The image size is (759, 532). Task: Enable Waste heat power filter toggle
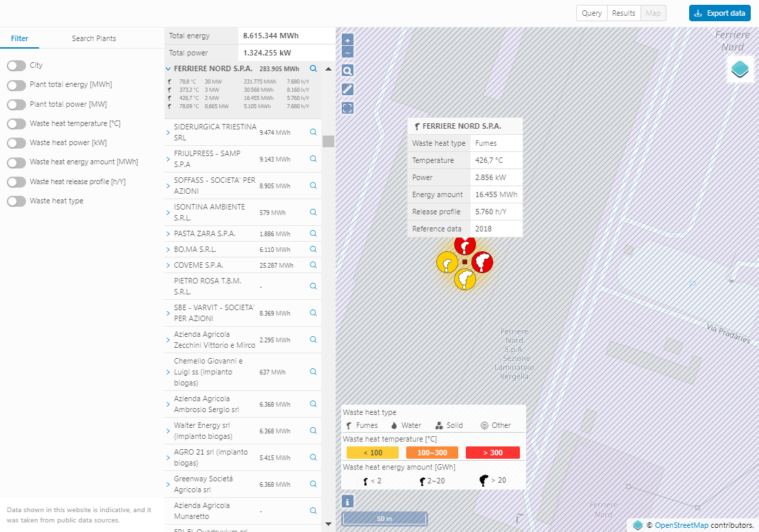(x=16, y=143)
